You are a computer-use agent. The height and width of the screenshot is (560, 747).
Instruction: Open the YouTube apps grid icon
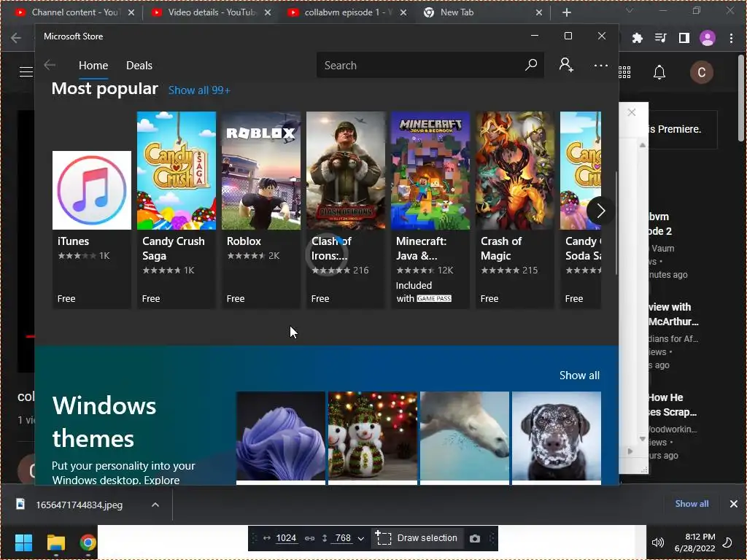coord(624,72)
